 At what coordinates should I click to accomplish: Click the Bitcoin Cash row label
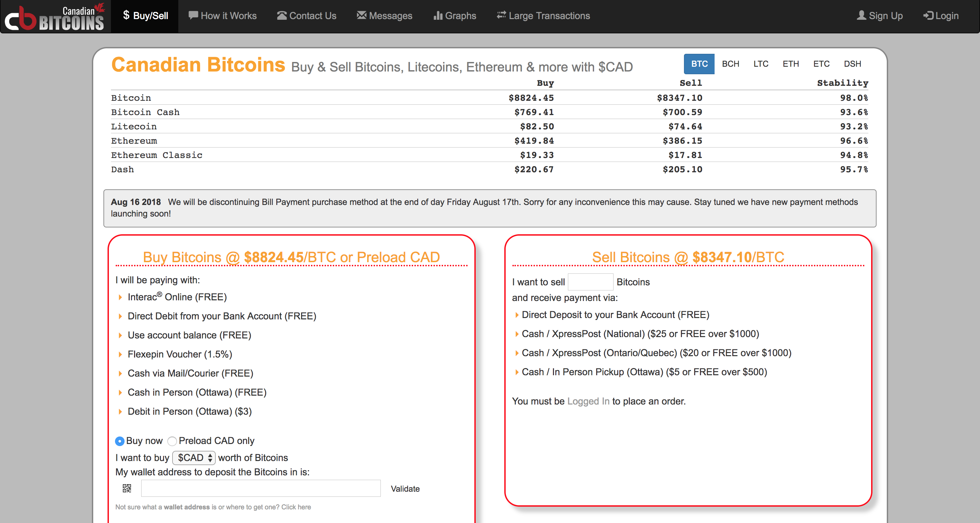coord(145,112)
